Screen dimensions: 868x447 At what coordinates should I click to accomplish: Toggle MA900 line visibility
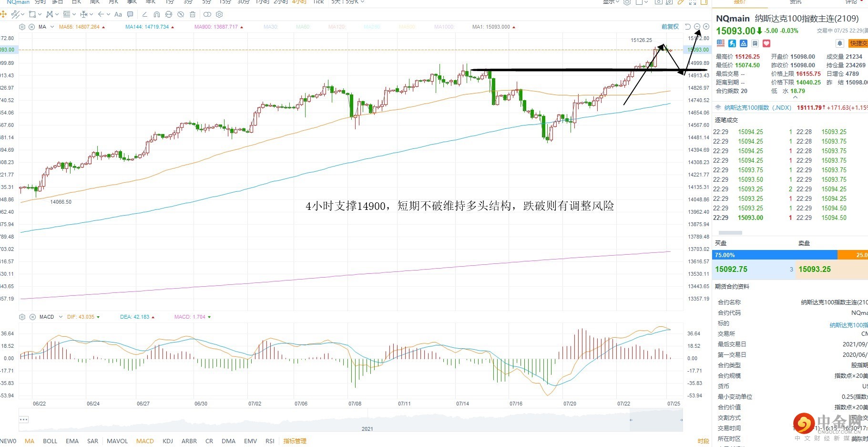(219, 27)
